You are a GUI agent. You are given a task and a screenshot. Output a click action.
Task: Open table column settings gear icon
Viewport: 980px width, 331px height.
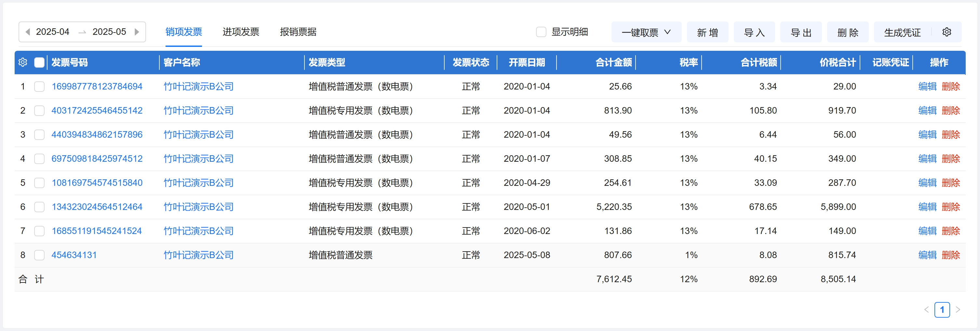[x=23, y=62]
